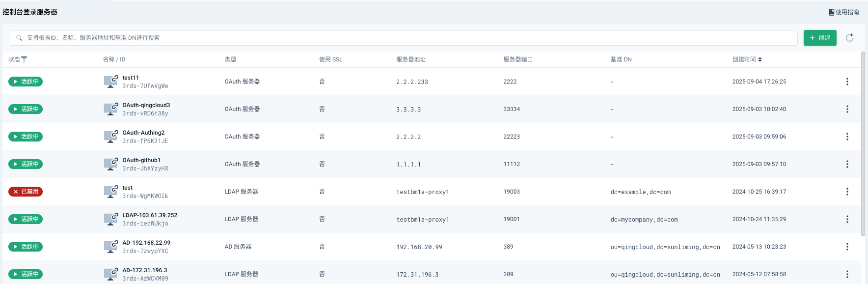
Task: Open actions menu for AD-192.168.22.99
Action: click(847, 247)
